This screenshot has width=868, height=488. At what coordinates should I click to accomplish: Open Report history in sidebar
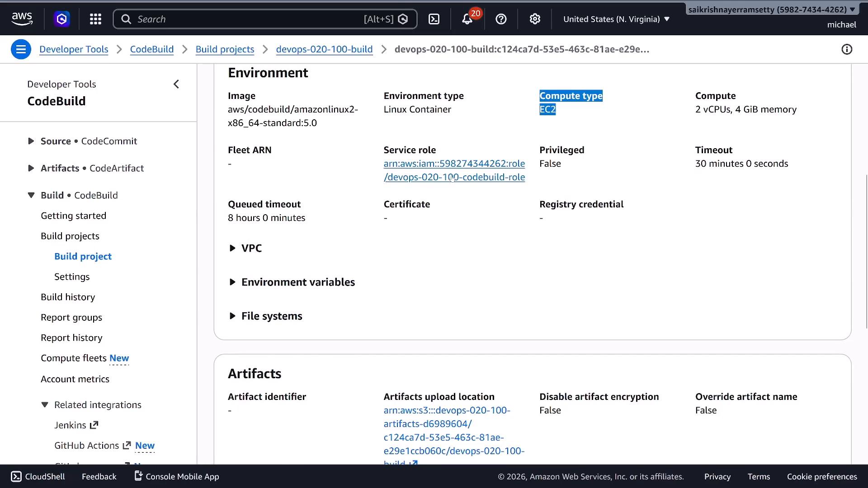71,338
